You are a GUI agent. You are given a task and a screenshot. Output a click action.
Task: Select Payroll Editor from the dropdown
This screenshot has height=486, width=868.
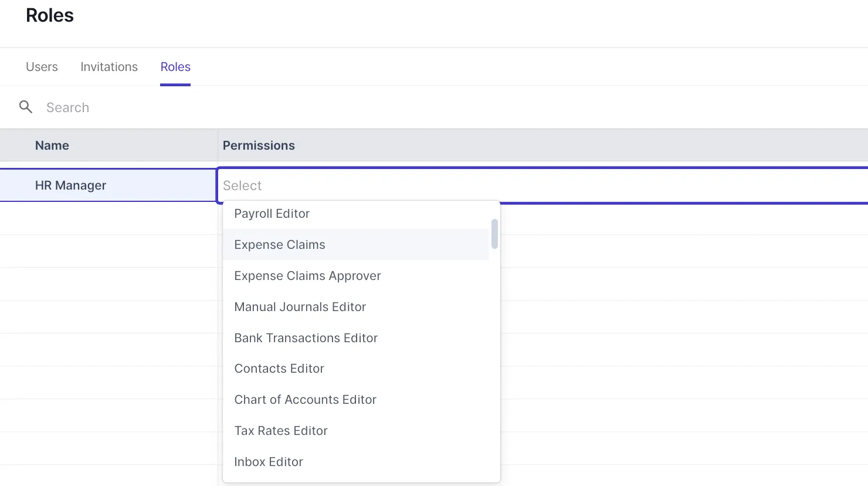pos(272,213)
